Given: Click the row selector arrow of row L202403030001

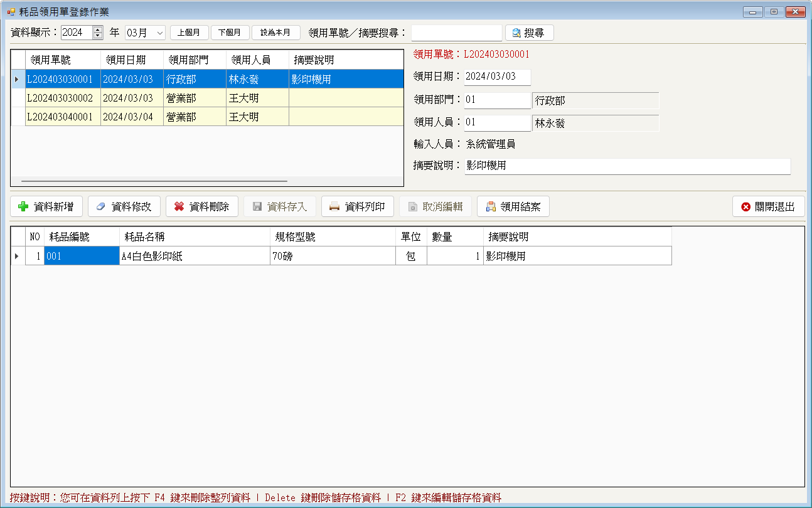Looking at the screenshot, I should (x=18, y=79).
